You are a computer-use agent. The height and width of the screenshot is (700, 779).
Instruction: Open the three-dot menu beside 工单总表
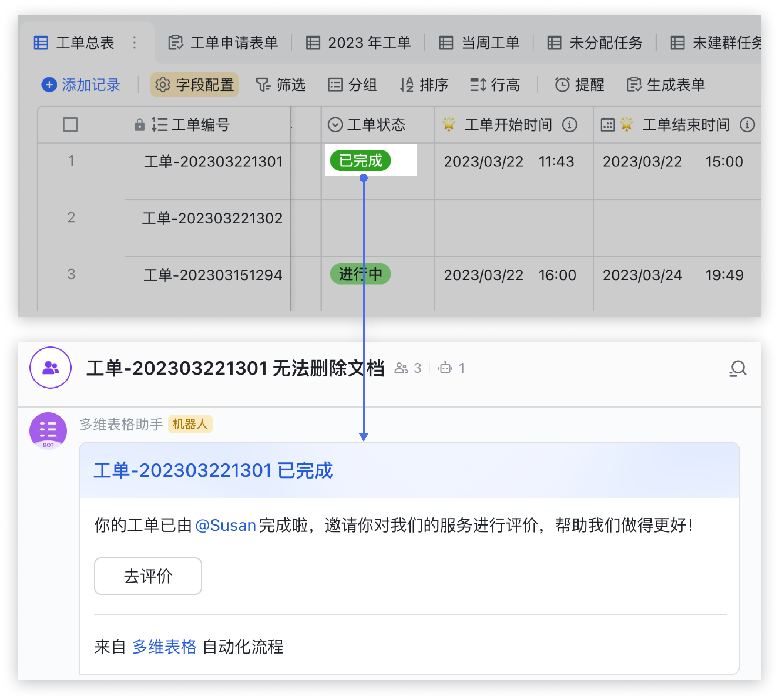point(134,43)
